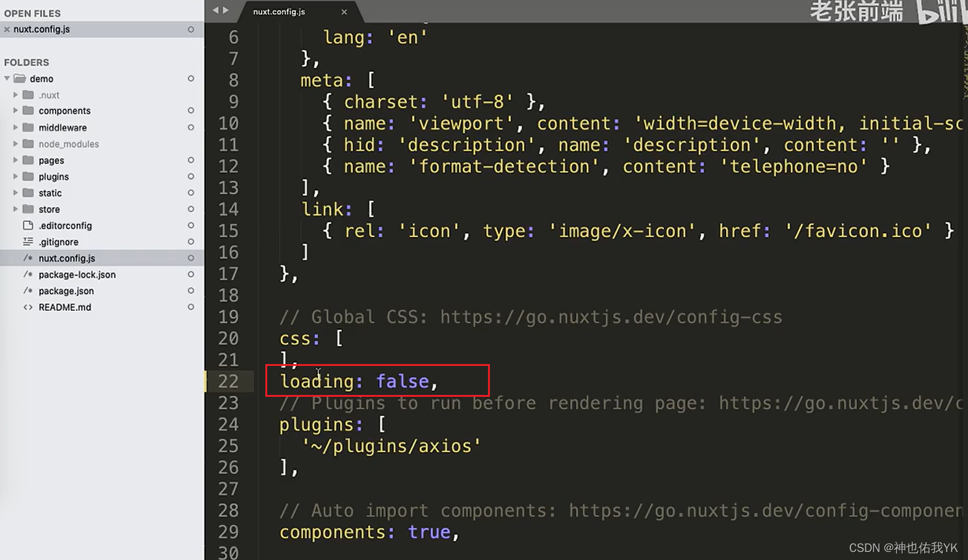
Task: Open package-lock.json file
Action: pos(77,274)
